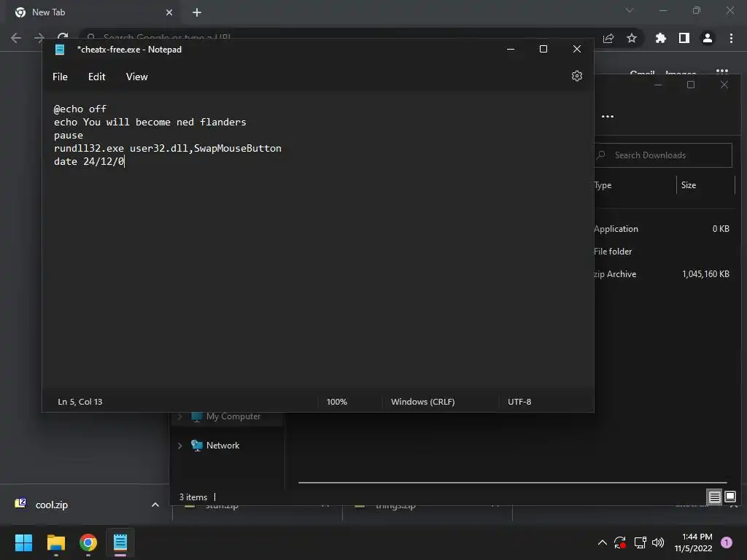
Task: Open volume speaker tray icon
Action: tap(658, 542)
